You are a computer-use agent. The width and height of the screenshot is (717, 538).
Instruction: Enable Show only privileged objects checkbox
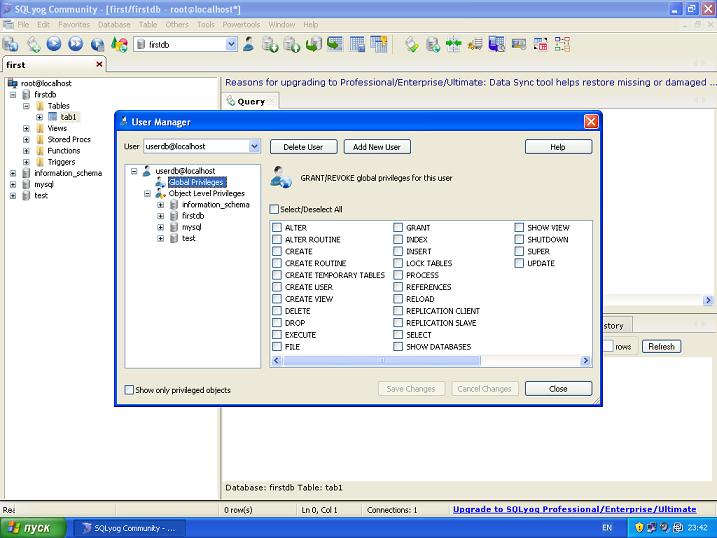(x=129, y=390)
